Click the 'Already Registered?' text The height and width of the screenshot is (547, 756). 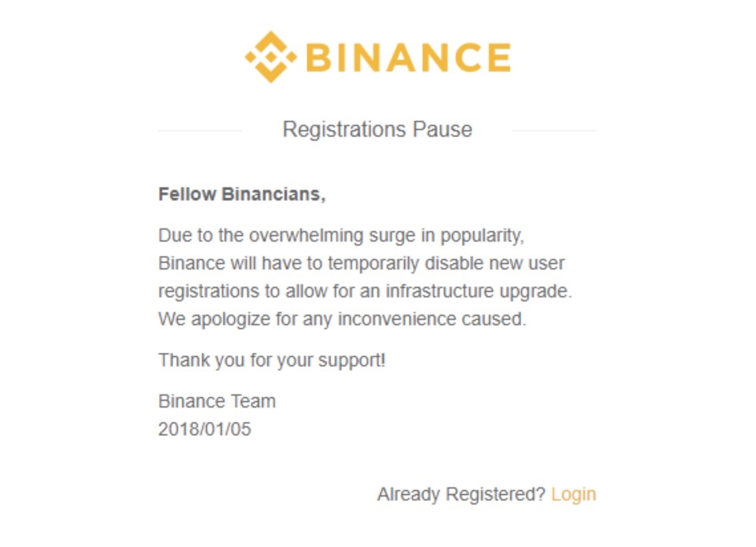pos(461,495)
